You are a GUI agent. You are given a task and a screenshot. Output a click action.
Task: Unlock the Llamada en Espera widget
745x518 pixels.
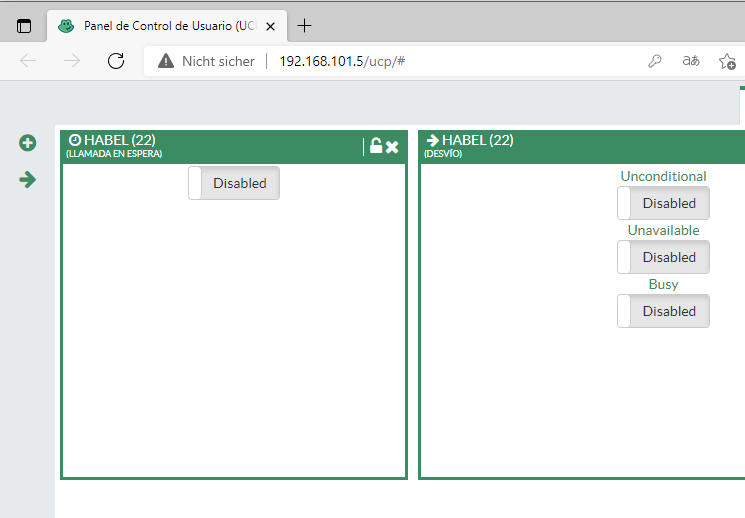[x=376, y=146]
